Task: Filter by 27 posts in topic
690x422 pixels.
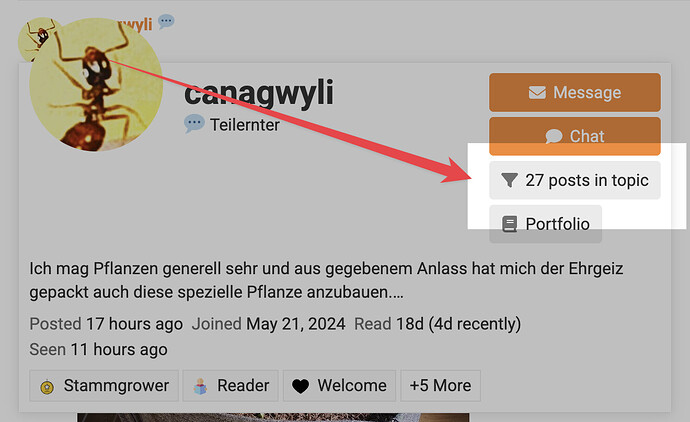Action: [x=575, y=180]
